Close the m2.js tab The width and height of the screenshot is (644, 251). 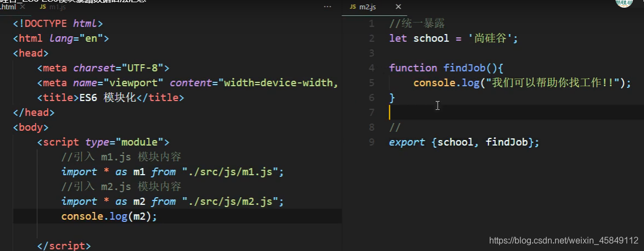(398, 7)
